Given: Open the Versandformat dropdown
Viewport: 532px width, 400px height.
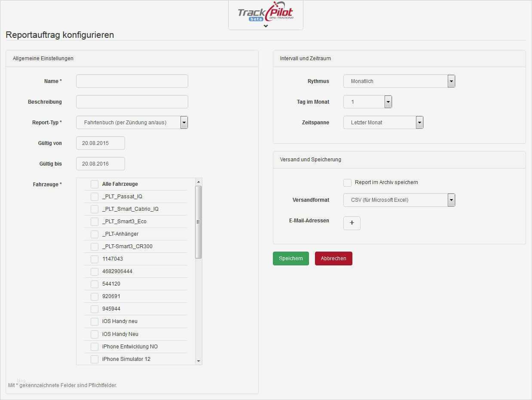Looking at the screenshot, I should tap(450, 200).
